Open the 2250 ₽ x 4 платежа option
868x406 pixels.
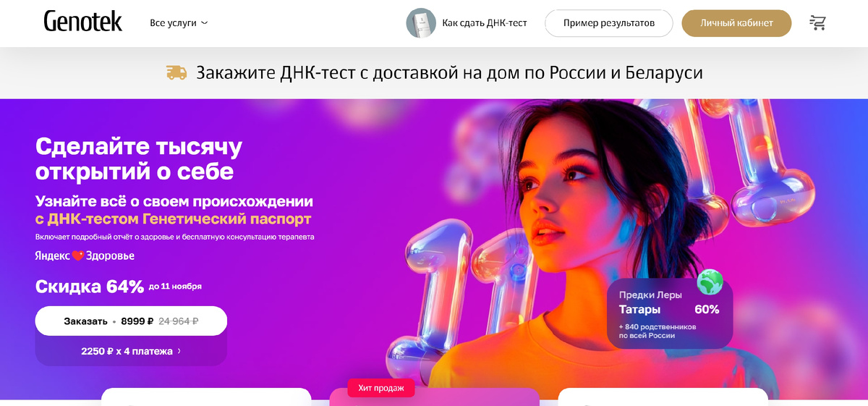[x=131, y=351]
